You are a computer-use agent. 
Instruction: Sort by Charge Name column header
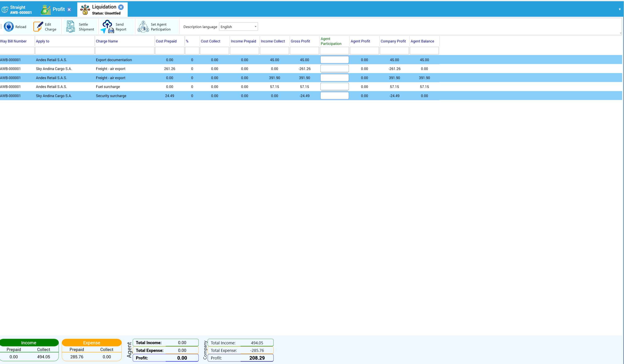click(107, 41)
